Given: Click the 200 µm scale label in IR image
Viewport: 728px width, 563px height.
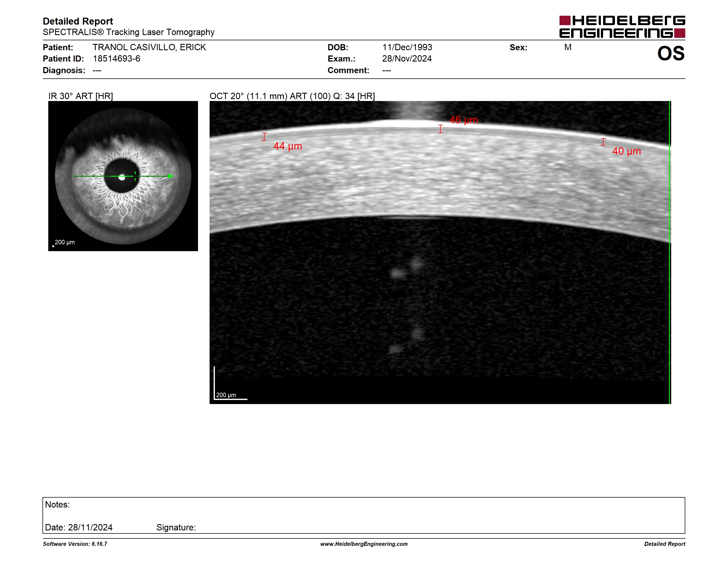Looking at the screenshot, I should (64, 242).
